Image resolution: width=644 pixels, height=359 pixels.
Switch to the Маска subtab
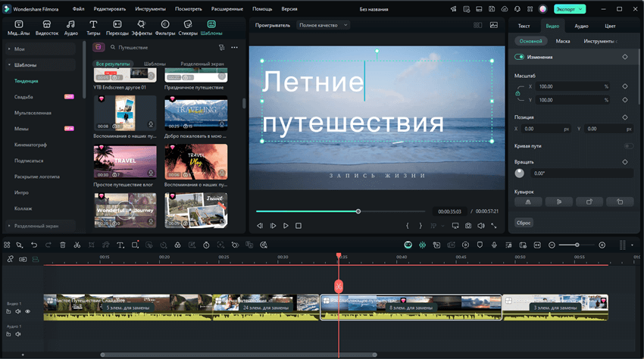[563, 41]
